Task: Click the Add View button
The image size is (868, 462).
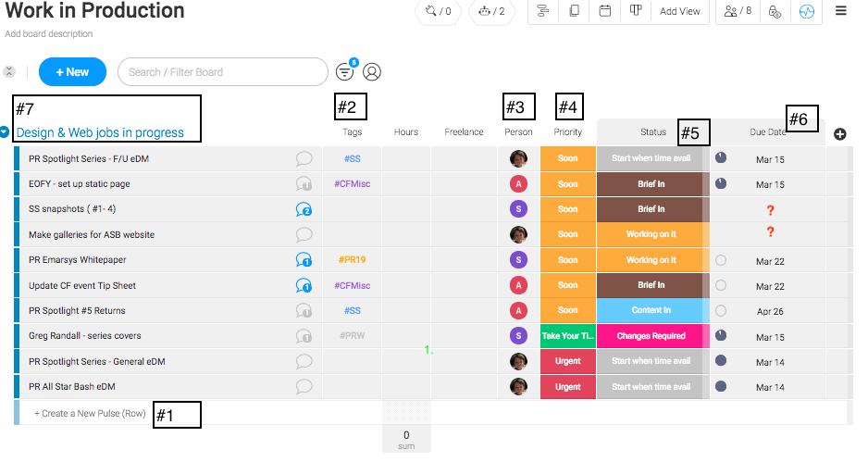Action: [x=680, y=11]
